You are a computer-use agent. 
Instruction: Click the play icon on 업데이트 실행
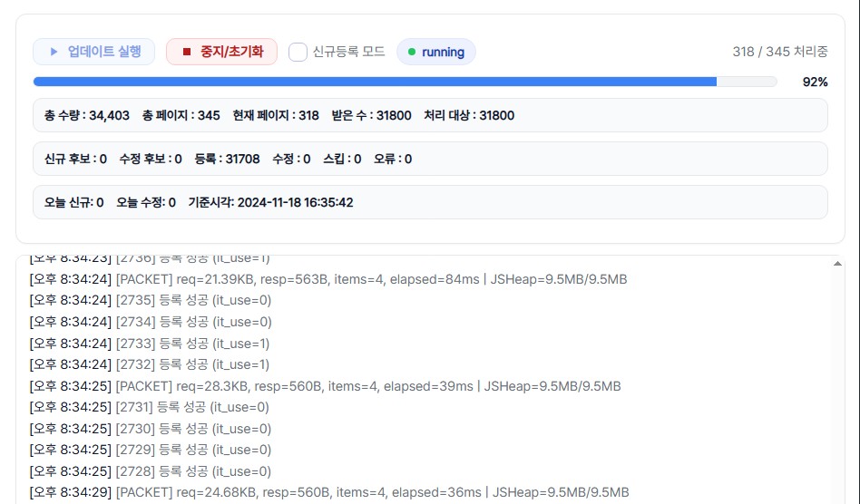(x=54, y=52)
